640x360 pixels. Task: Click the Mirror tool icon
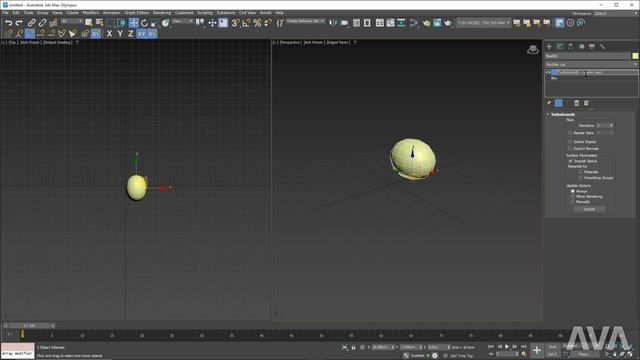pos(333,23)
